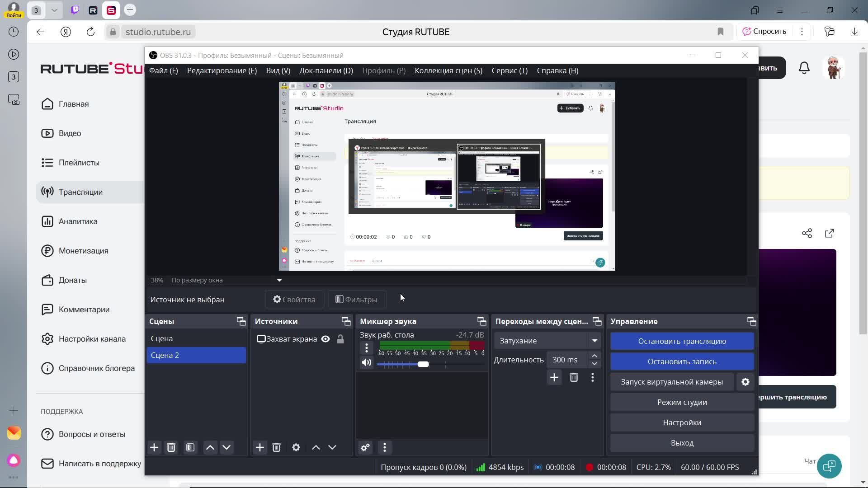The width and height of the screenshot is (868, 488).
Task: Open Затухание transition dropdown
Action: tap(547, 341)
